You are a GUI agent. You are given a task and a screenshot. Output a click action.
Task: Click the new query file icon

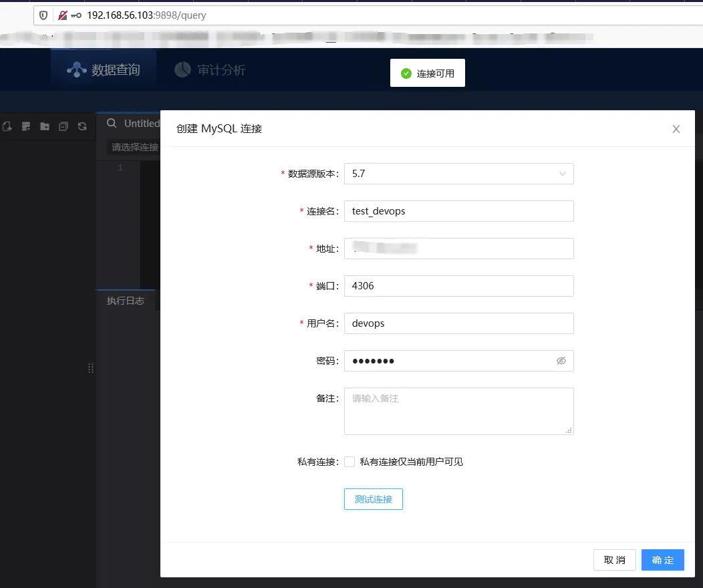[7, 126]
